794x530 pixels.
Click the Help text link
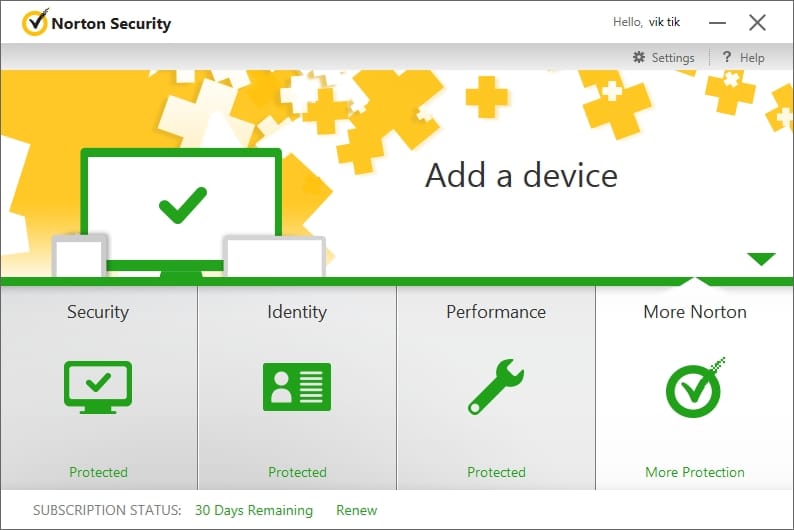click(752, 58)
